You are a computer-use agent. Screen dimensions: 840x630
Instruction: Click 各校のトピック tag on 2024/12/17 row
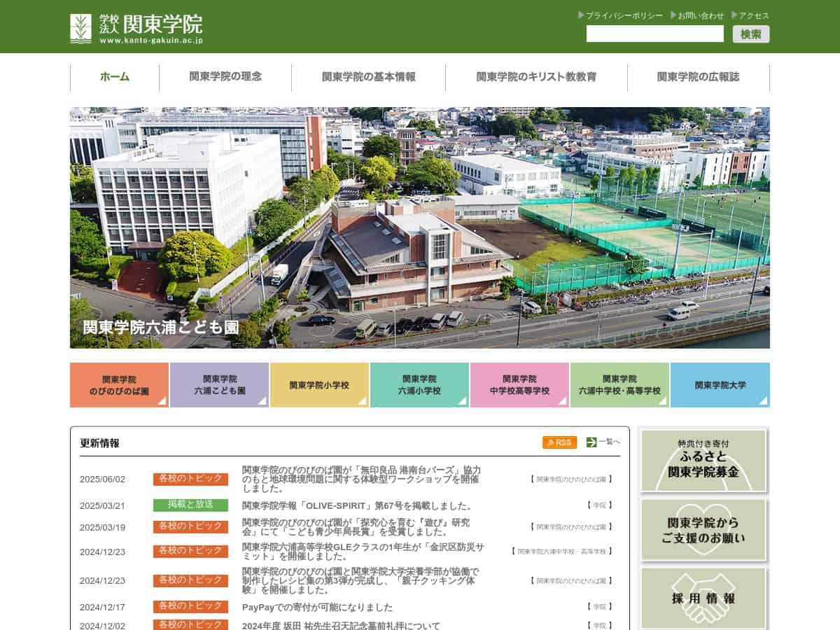pyautogui.click(x=190, y=606)
